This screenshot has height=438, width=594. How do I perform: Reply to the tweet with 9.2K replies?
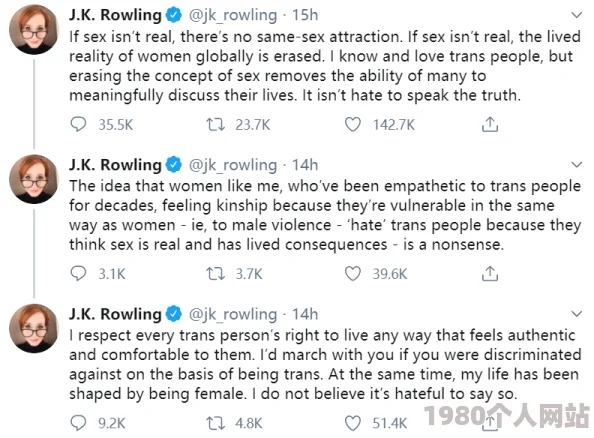click(x=78, y=423)
